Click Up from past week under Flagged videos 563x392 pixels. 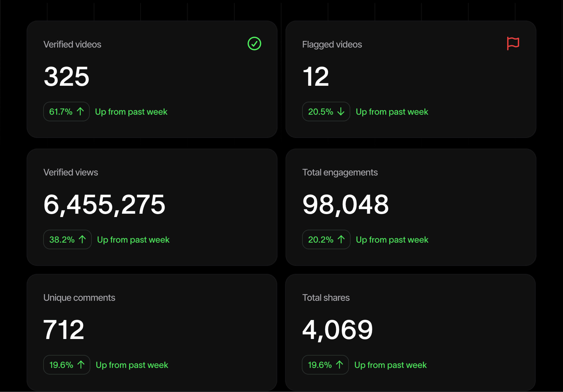392,112
